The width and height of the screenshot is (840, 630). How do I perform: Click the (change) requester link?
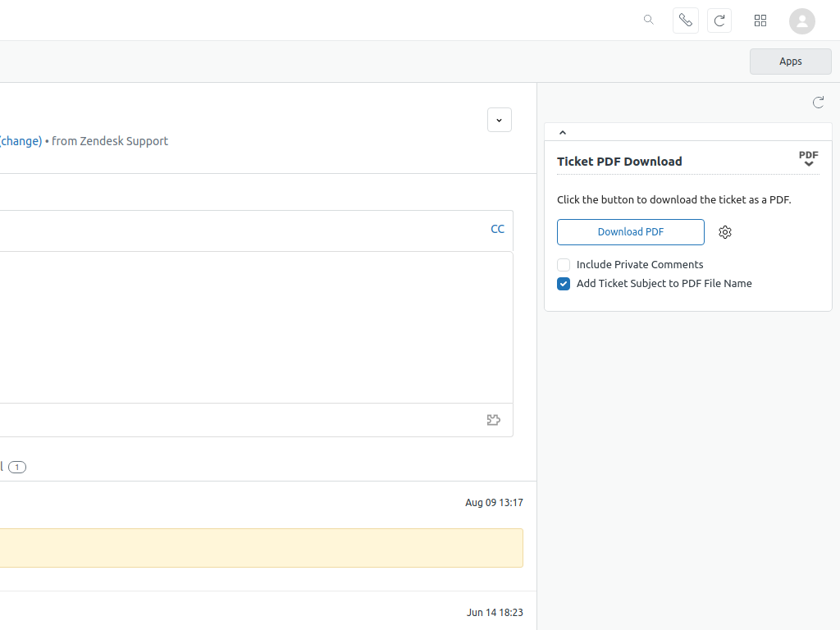tap(21, 141)
